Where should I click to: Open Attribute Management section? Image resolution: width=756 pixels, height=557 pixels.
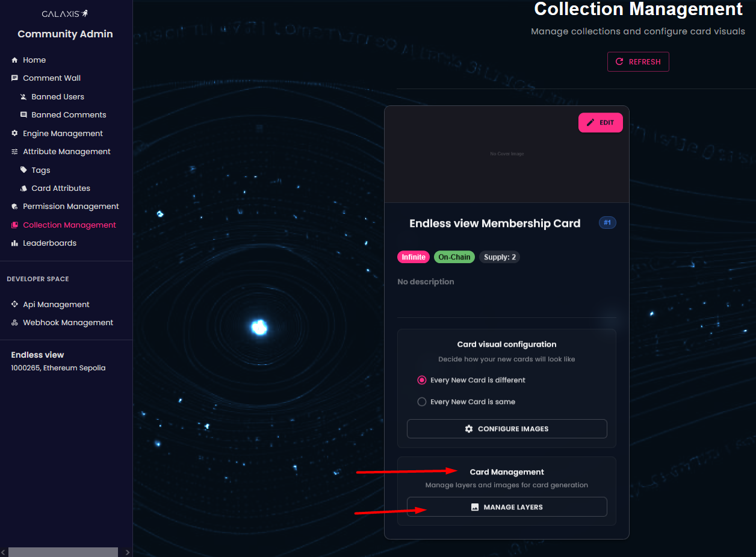tap(66, 152)
